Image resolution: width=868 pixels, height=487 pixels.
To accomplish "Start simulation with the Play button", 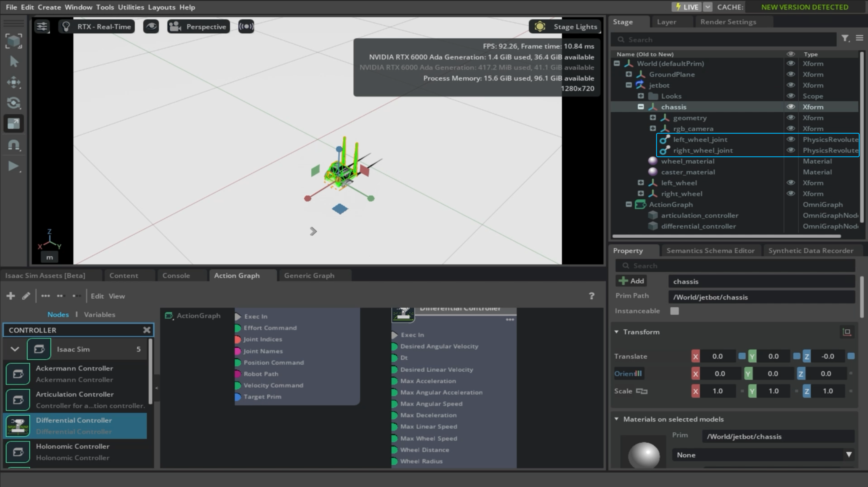I will (14, 166).
